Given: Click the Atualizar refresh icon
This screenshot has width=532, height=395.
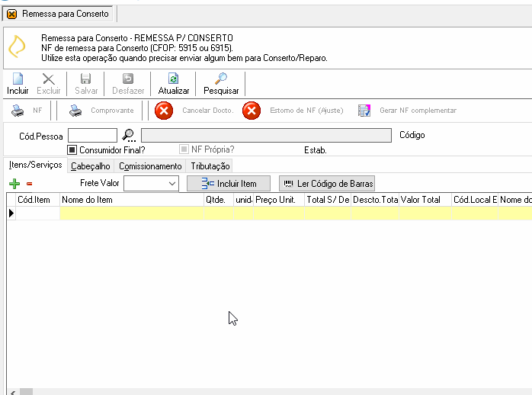Looking at the screenshot, I should tap(173, 79).
